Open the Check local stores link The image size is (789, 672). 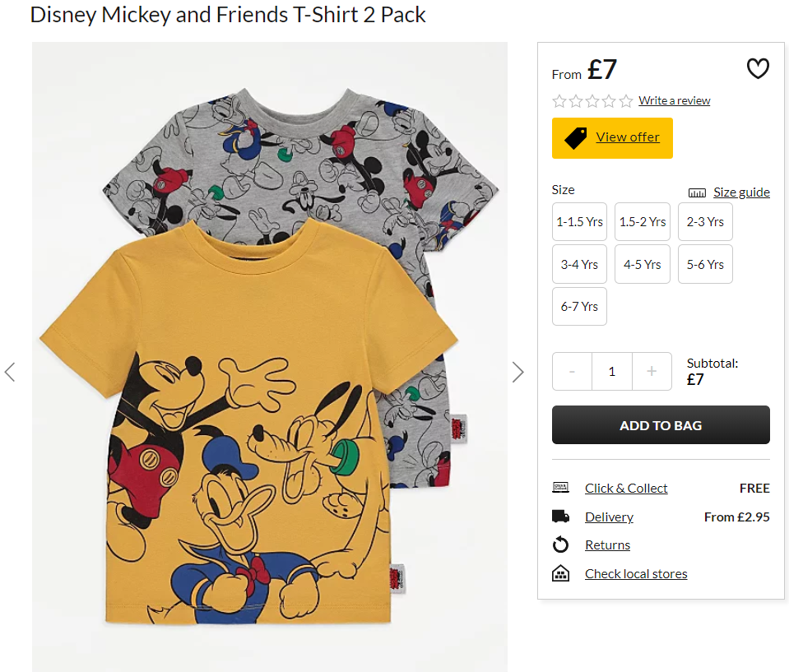636,573
